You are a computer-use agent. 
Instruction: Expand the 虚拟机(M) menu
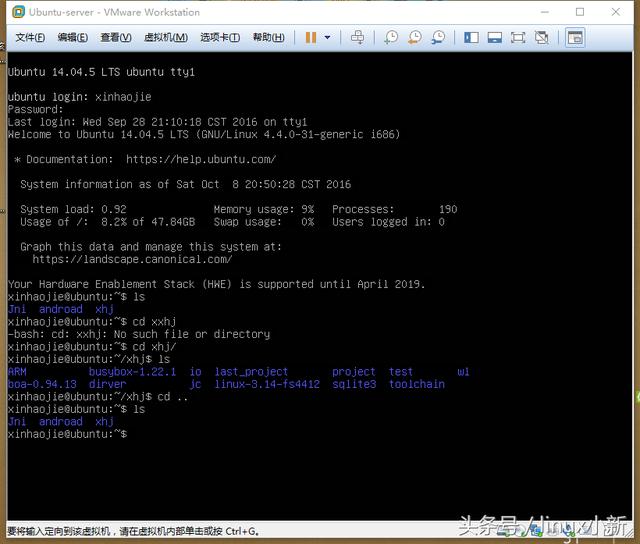tap(166, 38)
